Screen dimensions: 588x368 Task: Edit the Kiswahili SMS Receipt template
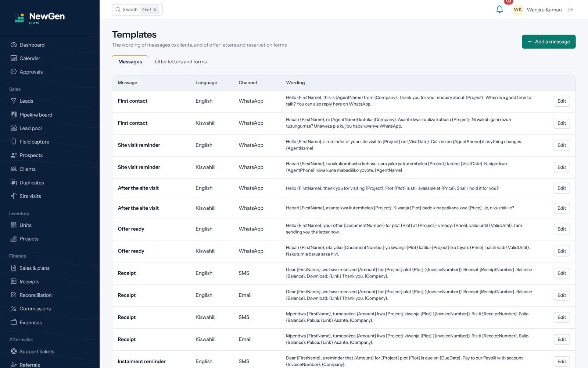pyautogui.click(x=562, y=318)
